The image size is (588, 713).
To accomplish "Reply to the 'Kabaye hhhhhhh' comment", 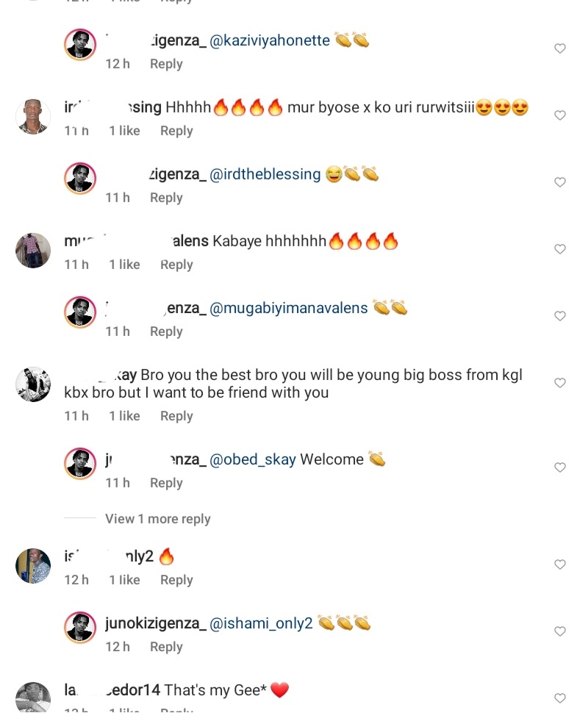I will point(176,265).
